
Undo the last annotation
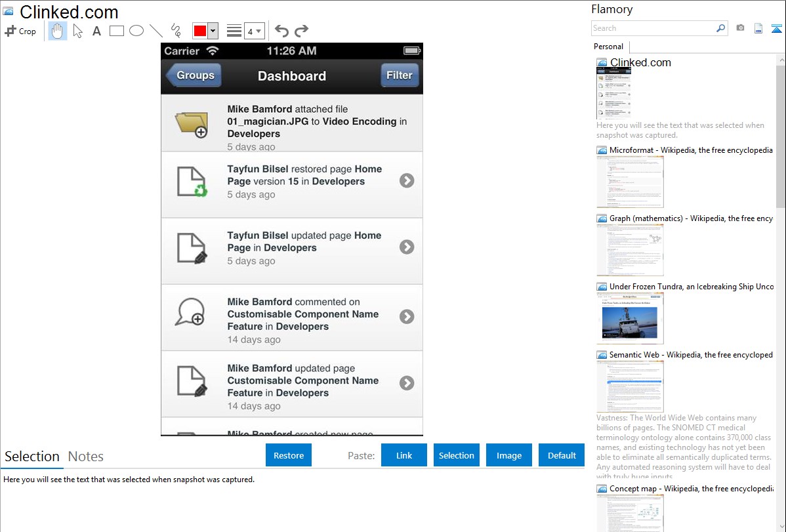pos(281,31)
